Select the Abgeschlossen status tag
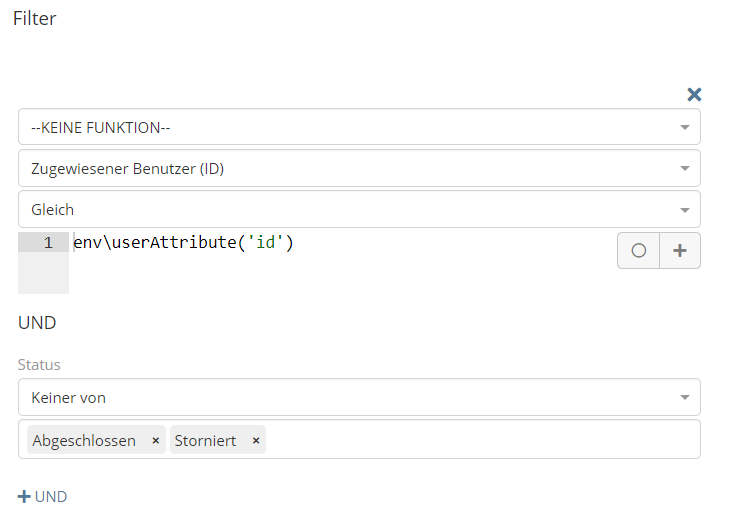This screenshot has height=517, width=742. pyautogui.click(x=84, y=440)
